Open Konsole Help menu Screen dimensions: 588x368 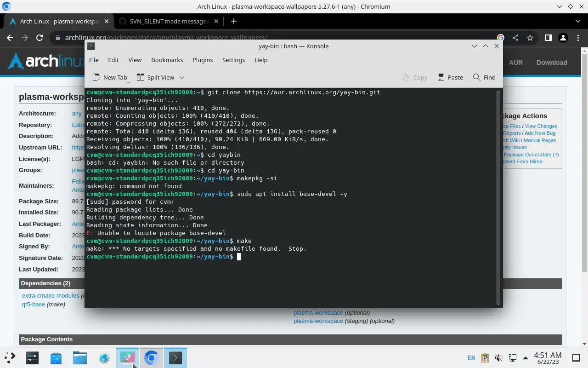click(261, 60)
